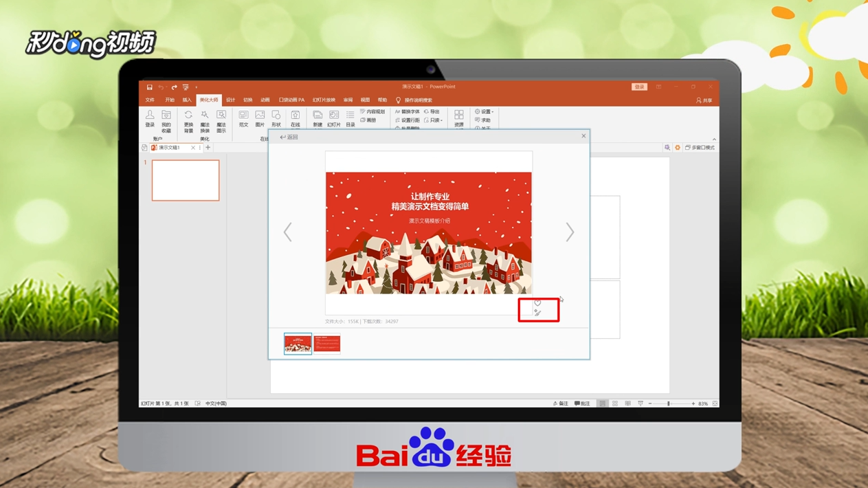Show next template preview with right arrow

click(x=570, y=232)
